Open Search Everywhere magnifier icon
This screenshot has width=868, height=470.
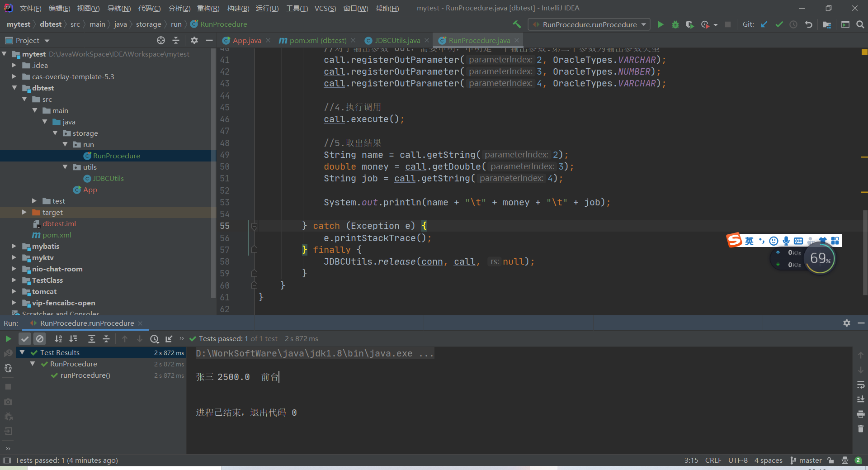click(860, 24)
